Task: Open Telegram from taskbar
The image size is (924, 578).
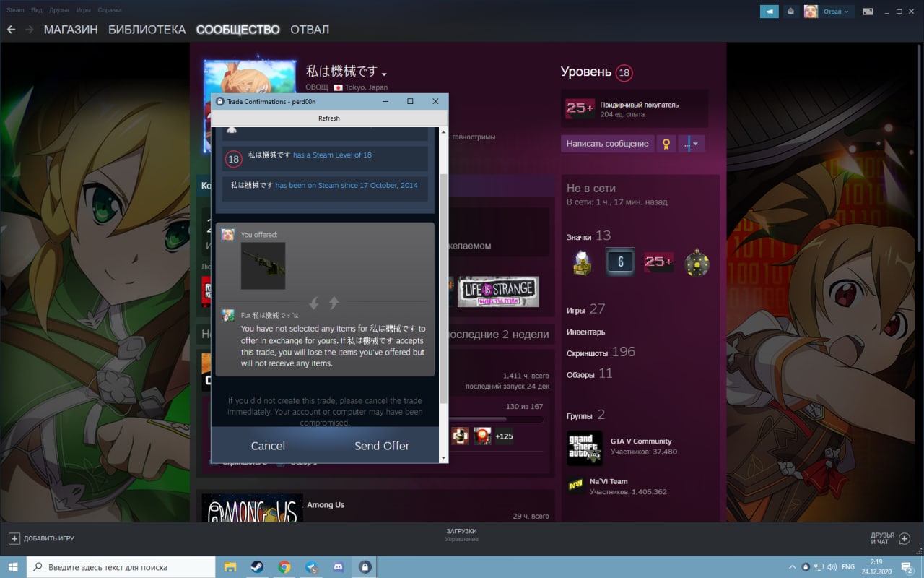Action: tap(311, 567)
